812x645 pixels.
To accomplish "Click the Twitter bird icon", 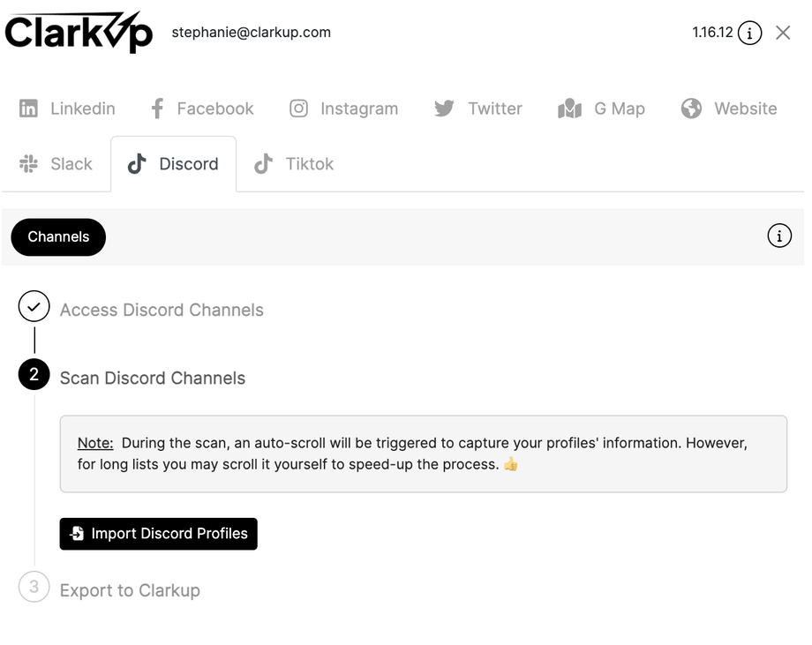I will pos(444,109).
